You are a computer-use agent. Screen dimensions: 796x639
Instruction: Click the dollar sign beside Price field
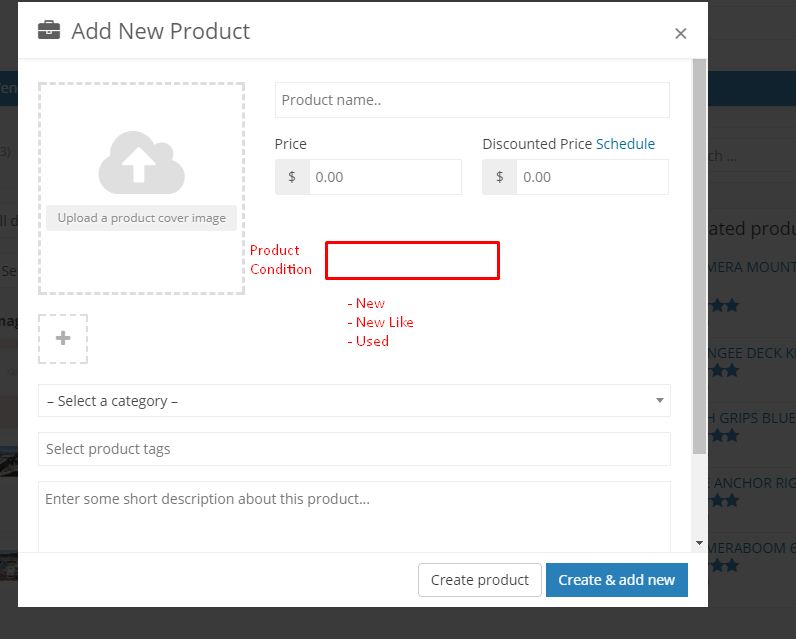(292, 177)
